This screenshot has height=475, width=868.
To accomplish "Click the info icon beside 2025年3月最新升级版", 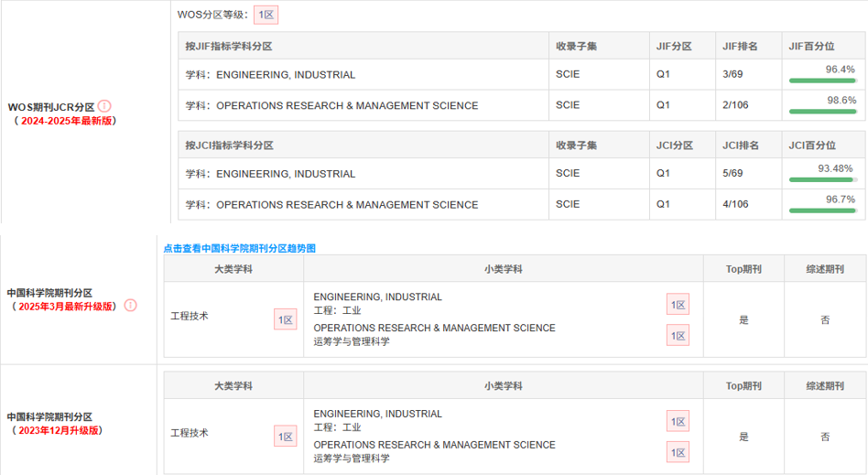I will 131,305.
